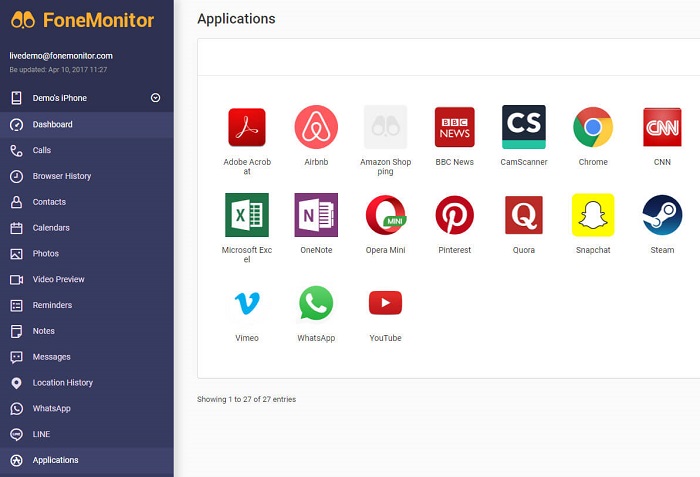Select the Airbnb app icon

pos(316,127)
